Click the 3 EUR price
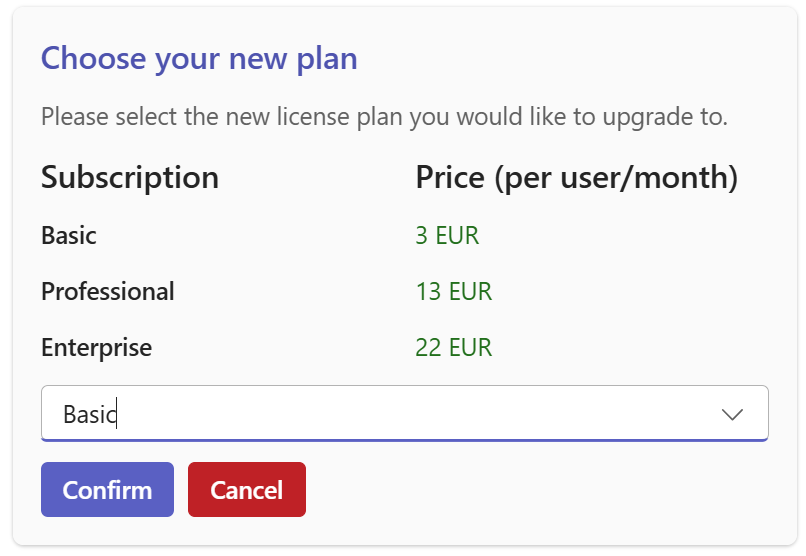The image size is (806, 556). coord(447,236)
